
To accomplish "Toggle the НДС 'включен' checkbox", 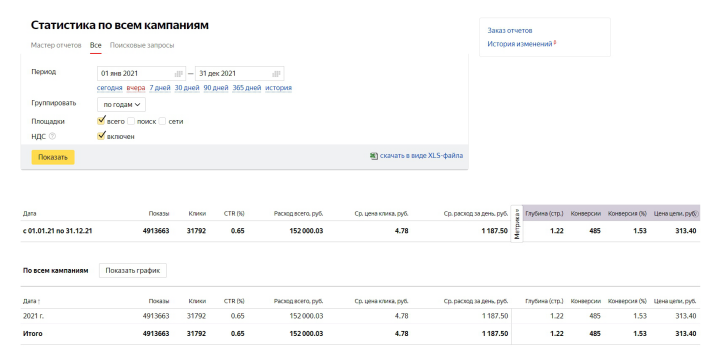I will click(x=101, y=136).
